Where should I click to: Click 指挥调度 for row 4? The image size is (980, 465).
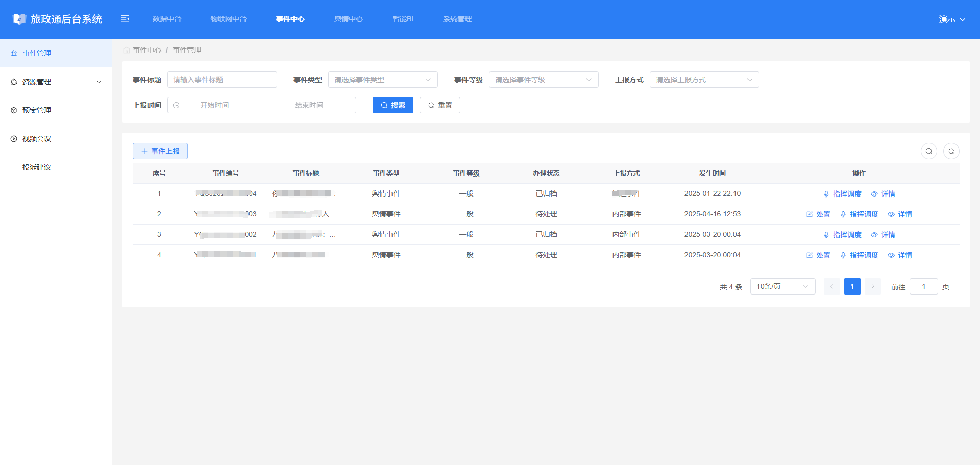point(859,255)
